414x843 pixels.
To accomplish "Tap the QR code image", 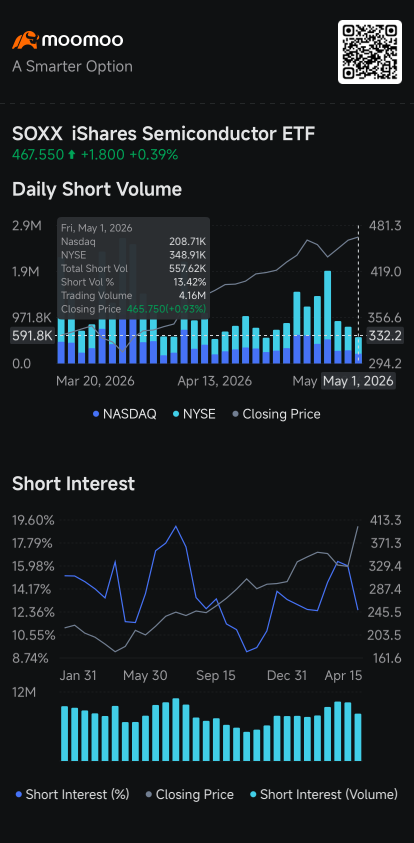I will tap(369, 52).
